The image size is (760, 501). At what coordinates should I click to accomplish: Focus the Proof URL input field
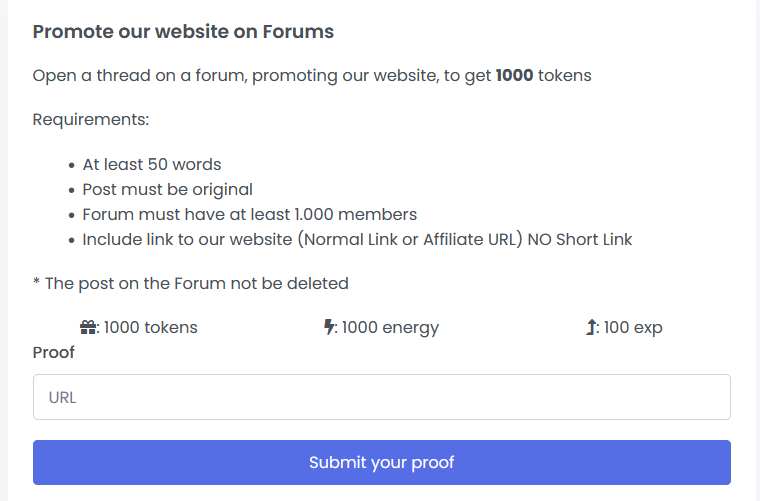point(381,397)
